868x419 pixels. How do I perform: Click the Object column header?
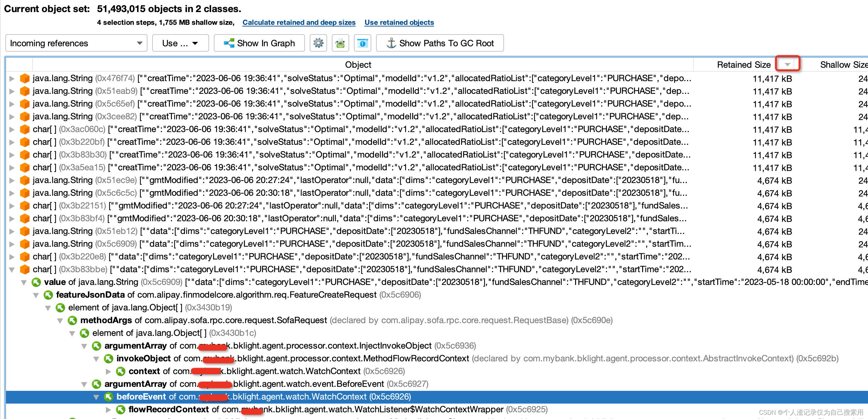358,64
